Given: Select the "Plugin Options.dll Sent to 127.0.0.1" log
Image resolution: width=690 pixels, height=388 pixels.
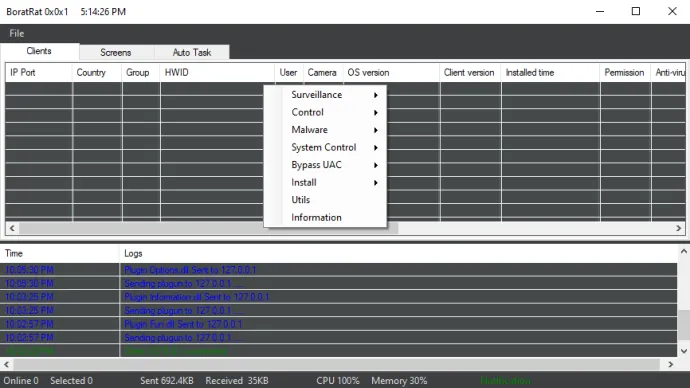Looking at the screenshot, I should [190, 270].
